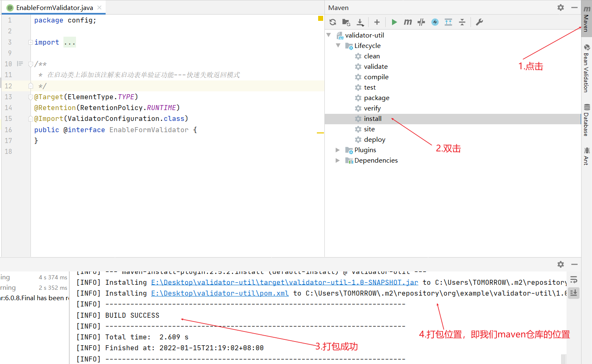This screenshot has width=592, height=364.
Task: Collapse the Lifecycle node
Action: (338, 45)
